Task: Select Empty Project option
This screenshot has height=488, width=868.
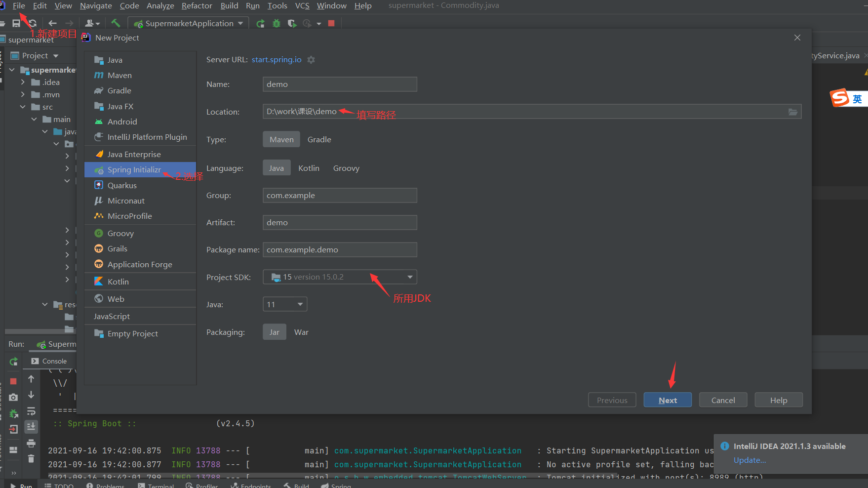Action: (x=140, y=334)
